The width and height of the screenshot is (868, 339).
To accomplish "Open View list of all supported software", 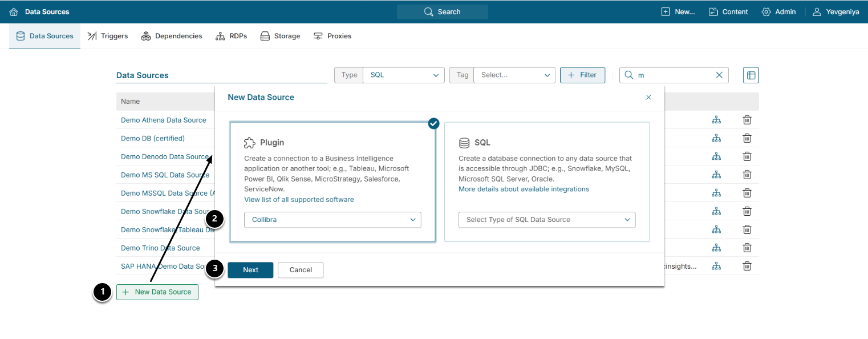I will [x=299, y=200].
